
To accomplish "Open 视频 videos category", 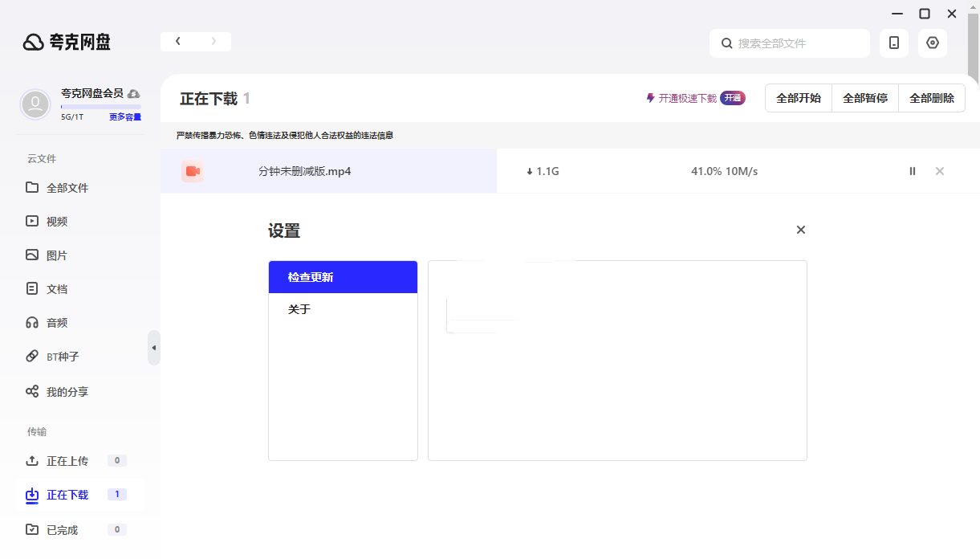I will pyautogui.click(x=56, y=222).
